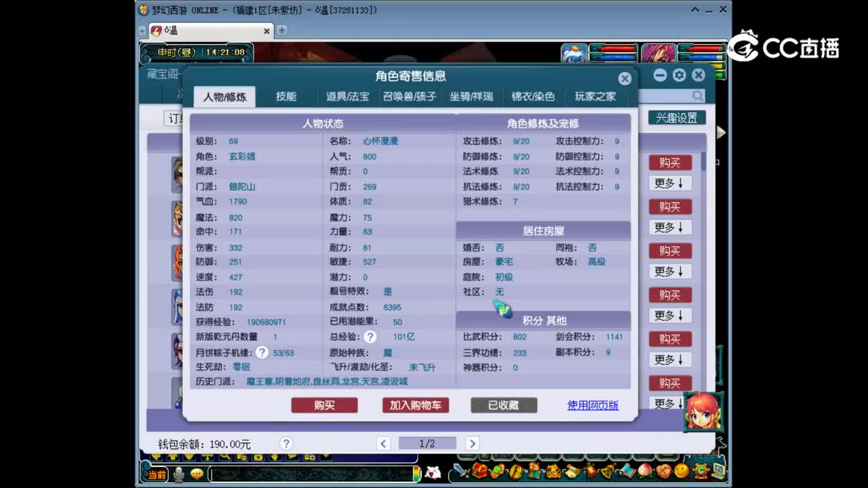Click the help icon next to wallet balance
The width and height of the screenshot is (868, 488).
(286, 443)
